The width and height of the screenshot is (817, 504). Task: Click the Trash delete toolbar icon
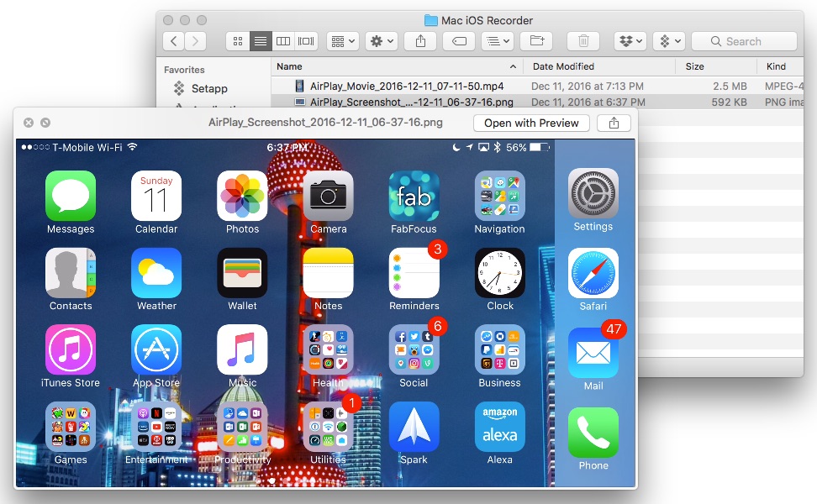click(583, 41)
